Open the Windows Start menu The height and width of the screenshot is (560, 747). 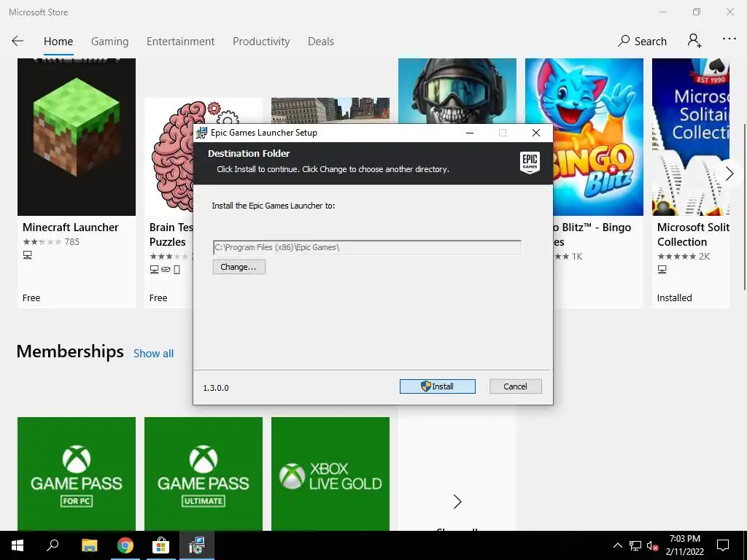(x=18, y=545)
